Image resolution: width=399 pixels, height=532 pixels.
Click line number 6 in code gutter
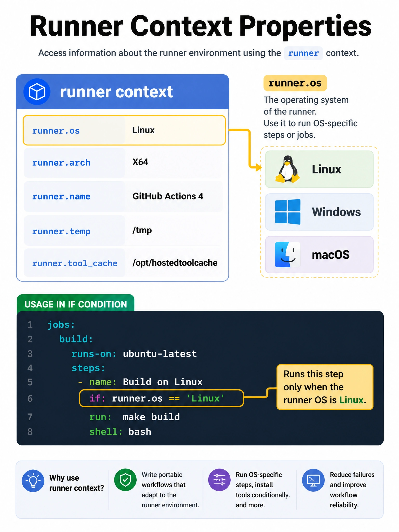point(30,398)
